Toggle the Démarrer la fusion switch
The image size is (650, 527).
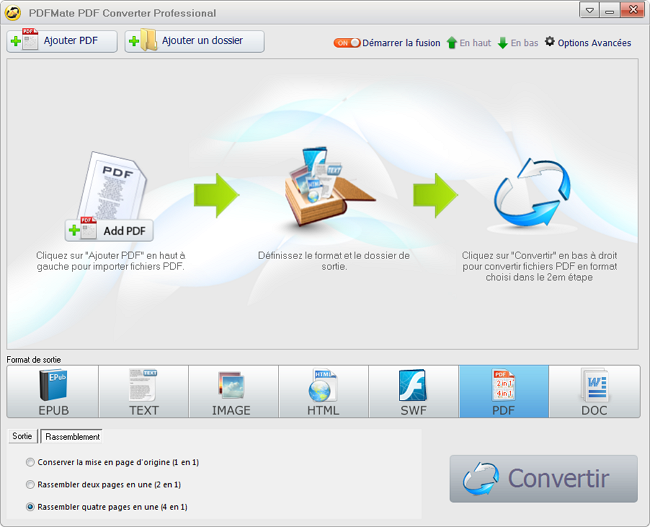[x=347, y=43]
